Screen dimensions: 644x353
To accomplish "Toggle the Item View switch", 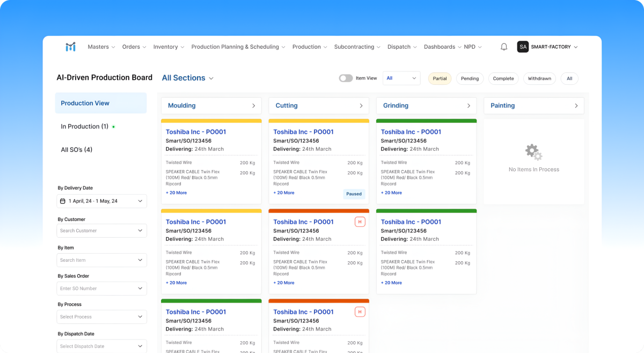I will [346, 78].
